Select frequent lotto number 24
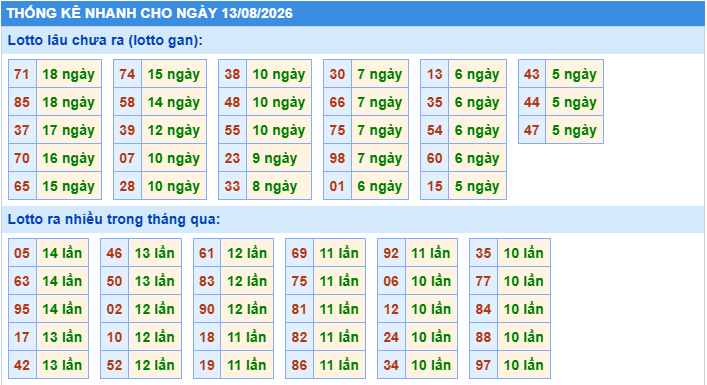This screenshot has height=385, width=707. coord(391,337)
